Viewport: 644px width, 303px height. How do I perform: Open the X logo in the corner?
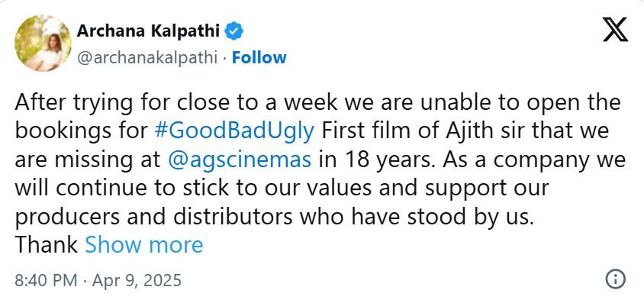point(615,30)
